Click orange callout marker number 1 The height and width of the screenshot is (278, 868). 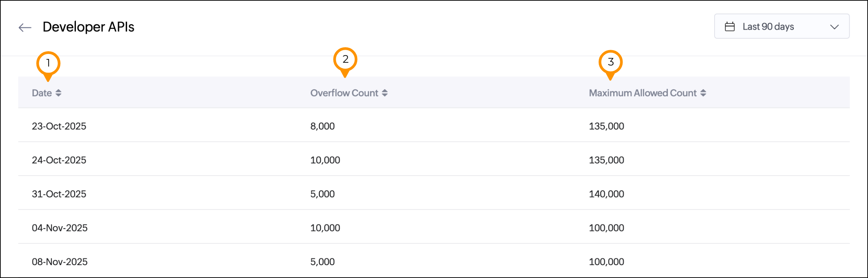coord(48,64)
